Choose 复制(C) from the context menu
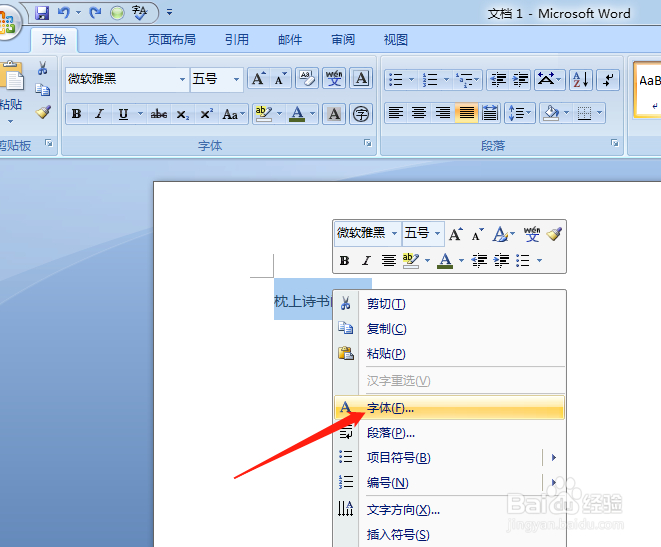661x547 pixels. point(449,329)
